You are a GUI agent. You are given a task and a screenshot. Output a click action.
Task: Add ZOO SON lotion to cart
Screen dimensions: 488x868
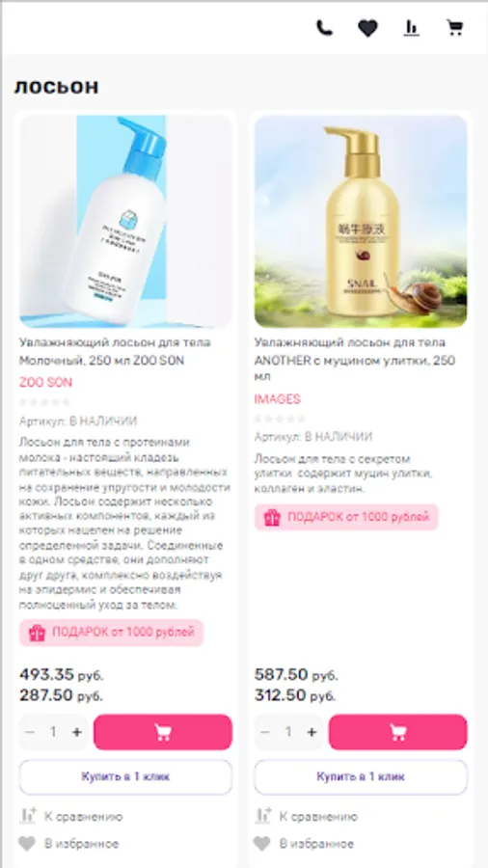163,732
